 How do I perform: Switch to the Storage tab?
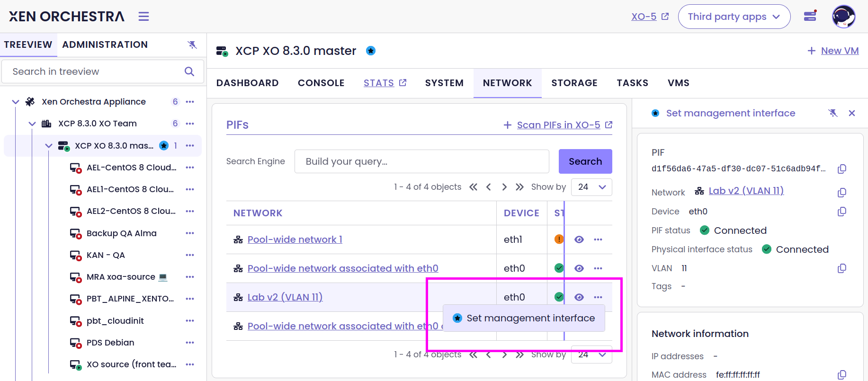574,83
